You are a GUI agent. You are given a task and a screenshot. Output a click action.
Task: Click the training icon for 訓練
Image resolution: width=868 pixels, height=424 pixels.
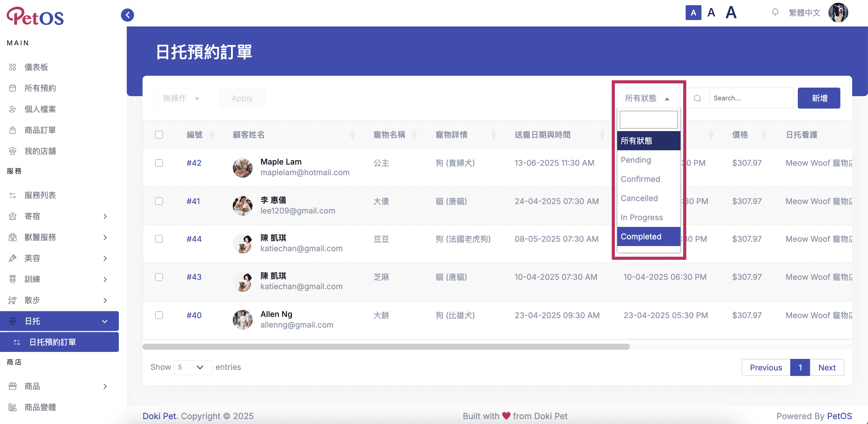12,279
